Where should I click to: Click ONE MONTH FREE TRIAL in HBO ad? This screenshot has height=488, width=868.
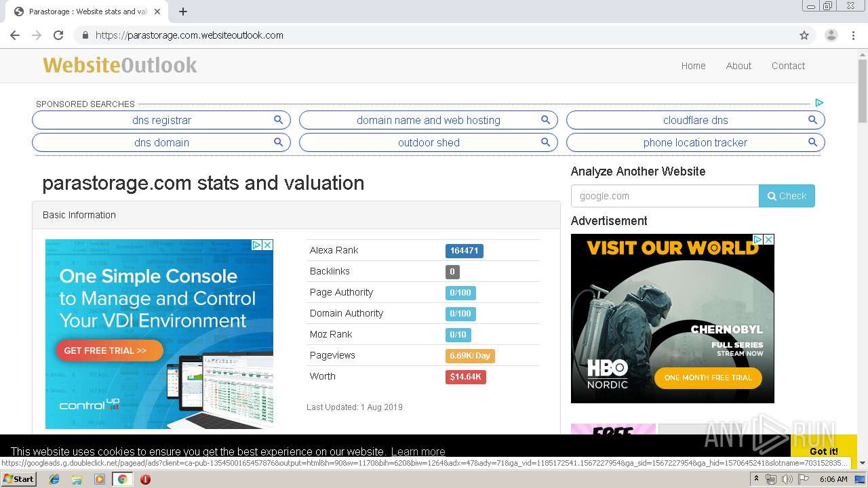(x=708, y=378)
